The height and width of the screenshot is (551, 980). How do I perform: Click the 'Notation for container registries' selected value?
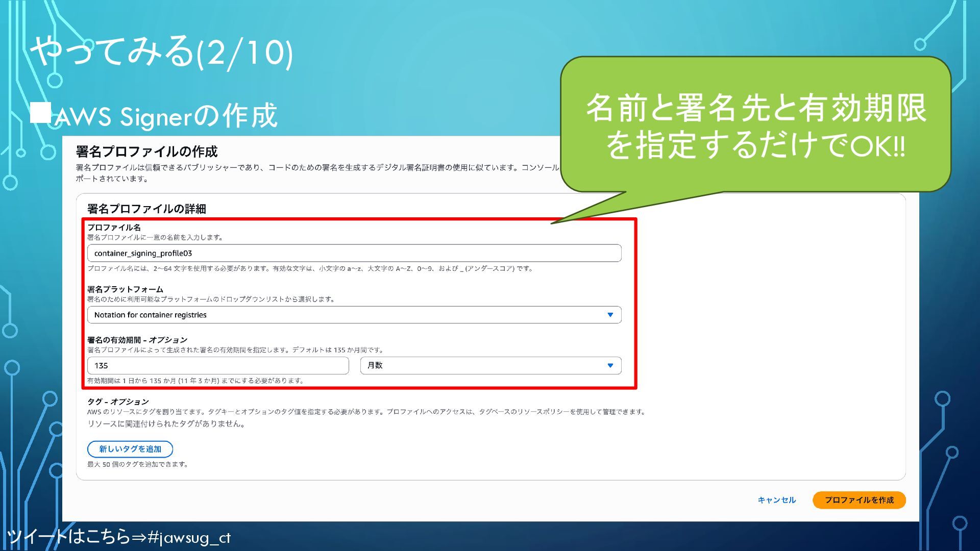151,315
